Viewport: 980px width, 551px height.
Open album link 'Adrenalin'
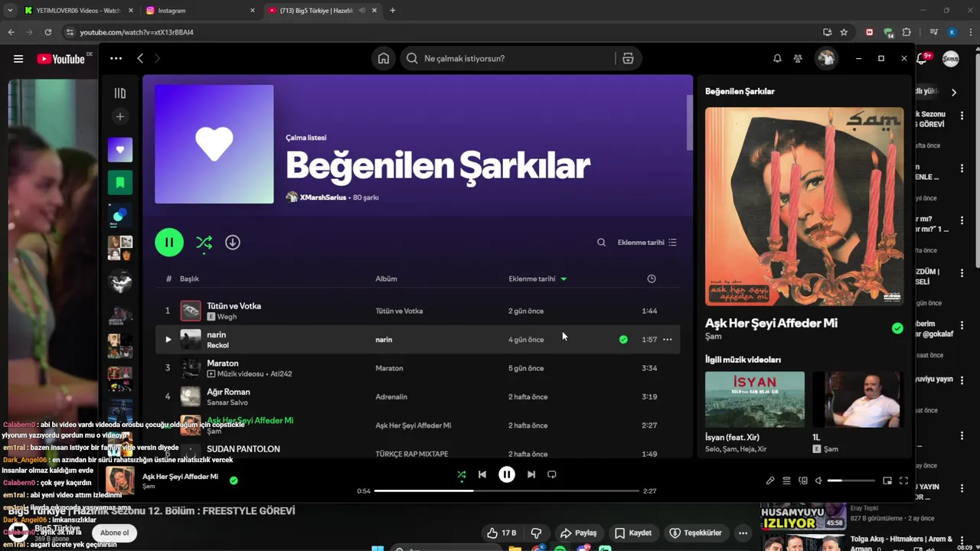click(391, 397)
